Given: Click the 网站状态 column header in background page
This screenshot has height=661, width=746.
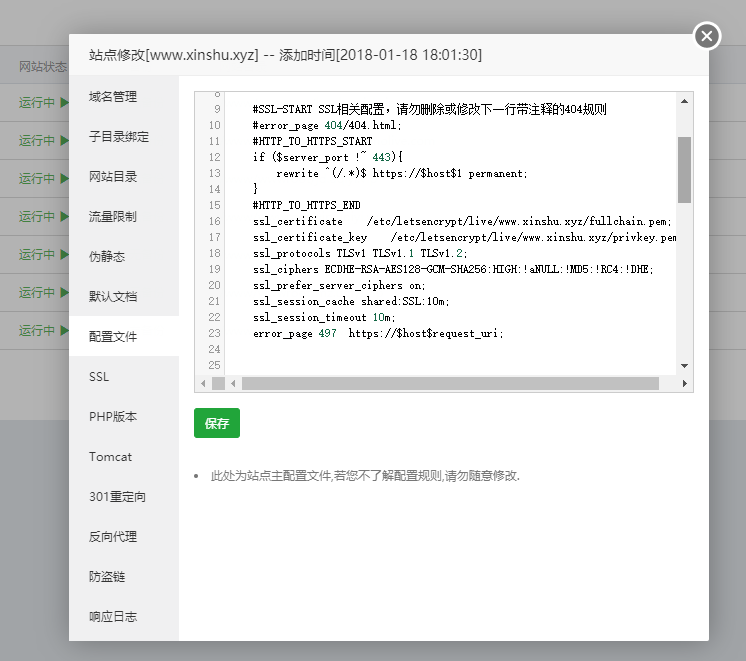Looking at the screenshot, I should pyautogui.click(x=43, y=67).
